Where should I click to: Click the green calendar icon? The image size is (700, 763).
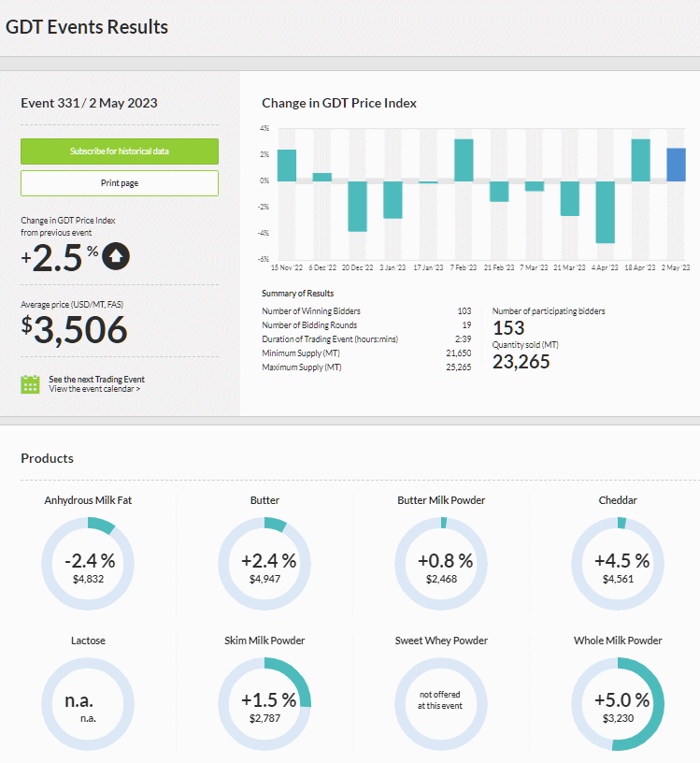[30, 384]
